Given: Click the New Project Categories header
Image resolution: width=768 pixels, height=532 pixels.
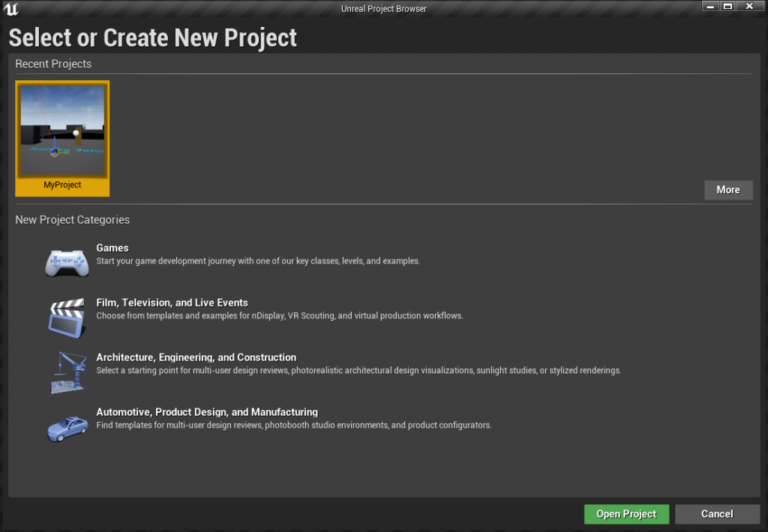Looking at the screenshot, I should point(73,220).
